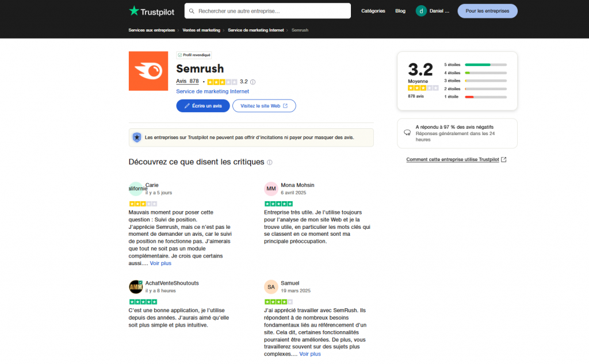
Task: Click info icon next to critiques heading
Action: [x=269, y=162]
